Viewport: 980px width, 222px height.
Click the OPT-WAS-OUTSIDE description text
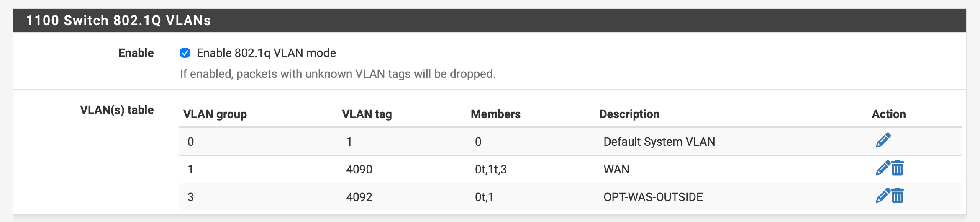coord(653,197)
